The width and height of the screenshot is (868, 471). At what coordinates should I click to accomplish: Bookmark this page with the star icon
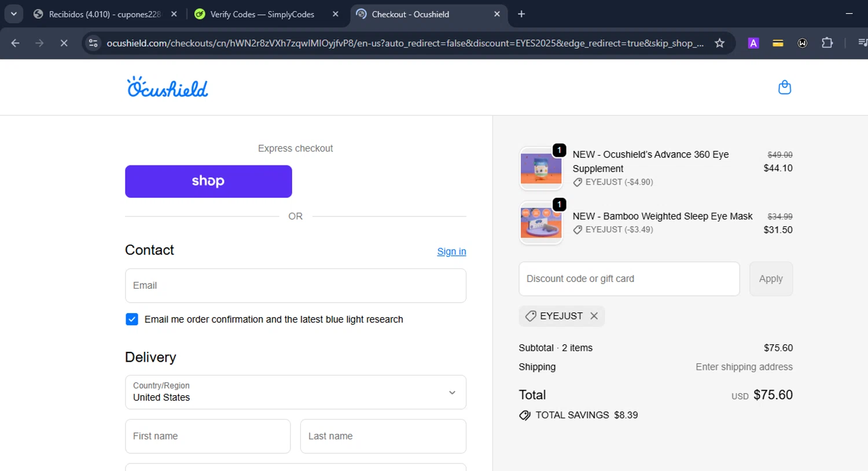pyautogui.click(x=719, y=43)
